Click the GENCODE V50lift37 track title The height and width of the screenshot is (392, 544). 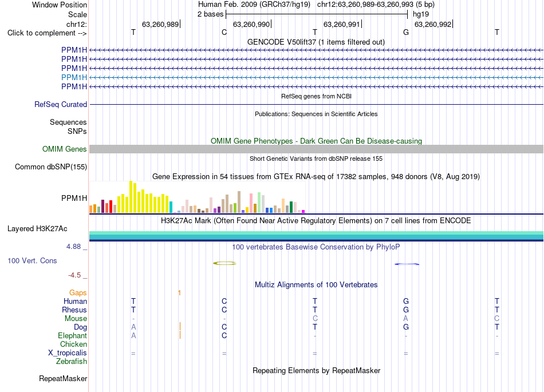coord(316,42)
